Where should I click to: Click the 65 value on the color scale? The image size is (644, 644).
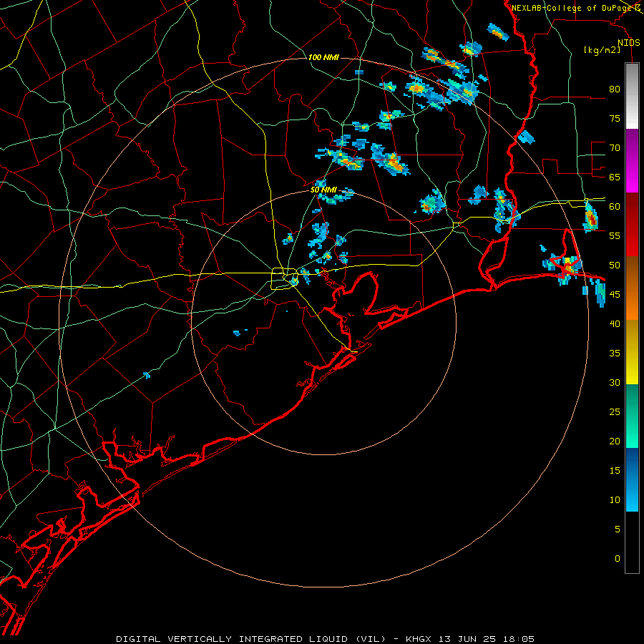pyautogui.click(x=615, y=177)
